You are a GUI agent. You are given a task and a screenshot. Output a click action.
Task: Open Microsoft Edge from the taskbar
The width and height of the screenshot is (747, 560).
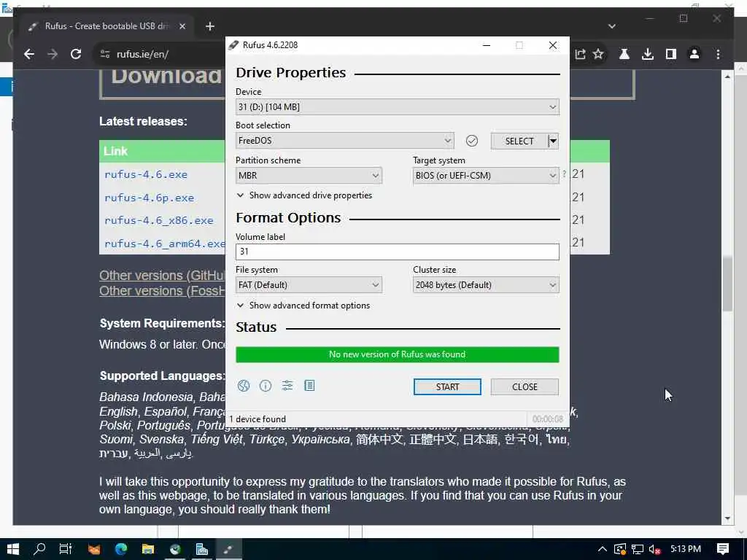click(121, 549)
